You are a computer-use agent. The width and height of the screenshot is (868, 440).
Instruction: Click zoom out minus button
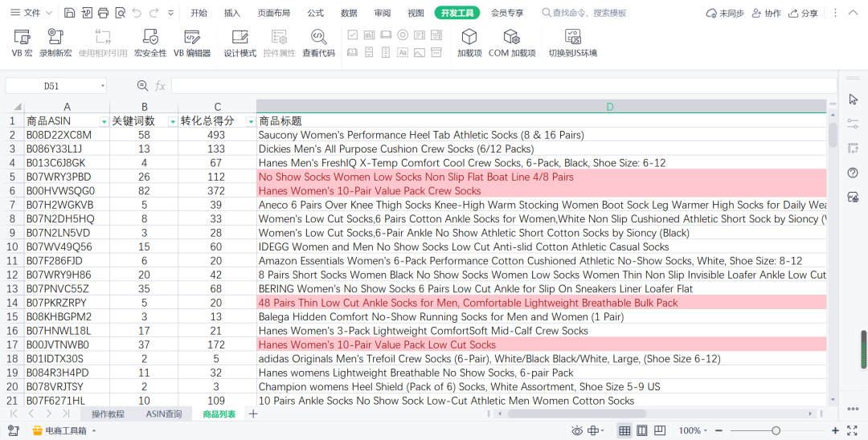pos(719,430)
